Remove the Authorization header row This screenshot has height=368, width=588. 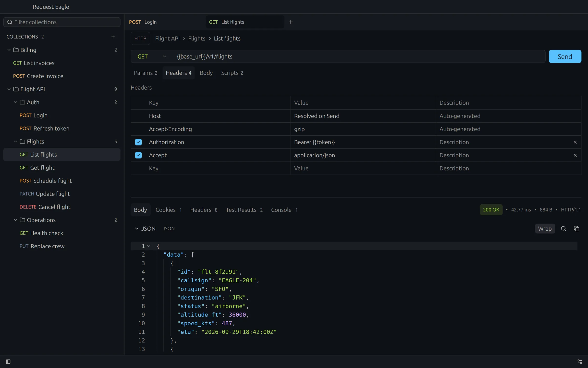pos(575,142)
